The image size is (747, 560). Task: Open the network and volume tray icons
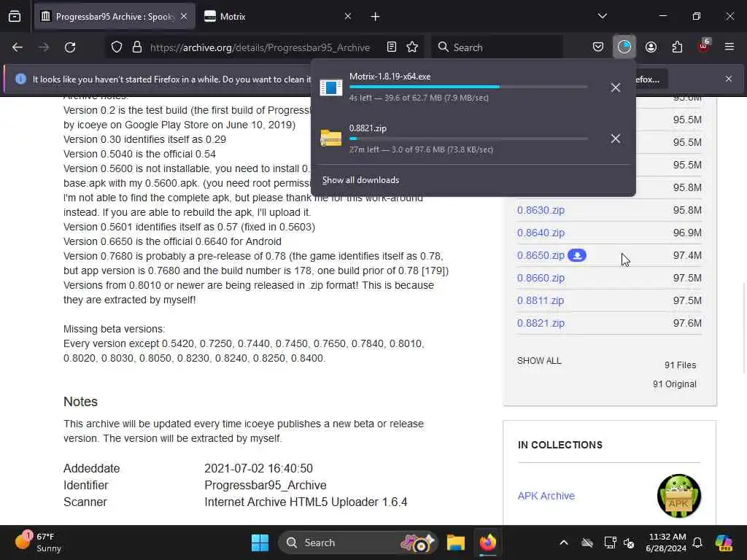click(619, 542)
